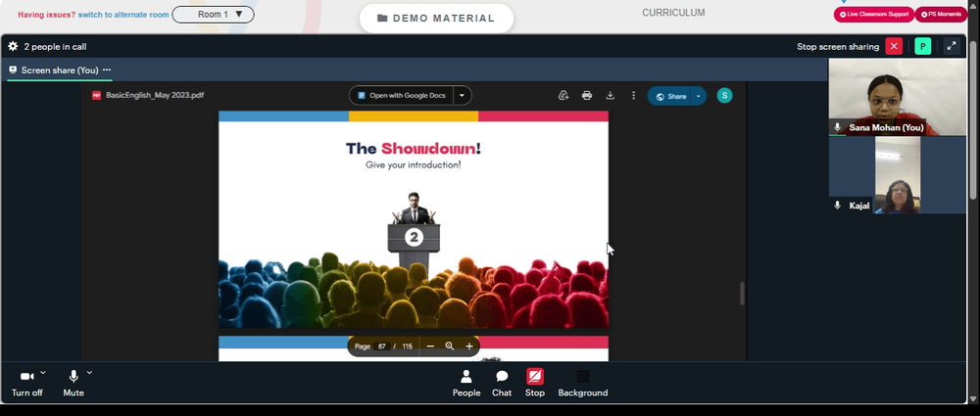The width and height of the screenshot is (980, 416).
Task: Click Live Classroom Support button
Action: click(874, 14)
